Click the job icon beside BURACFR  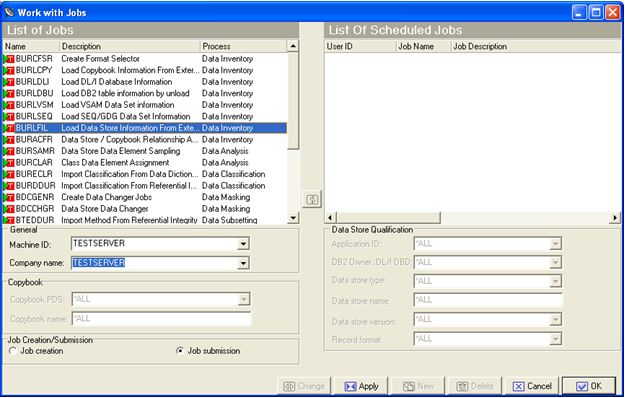[9, 140]
